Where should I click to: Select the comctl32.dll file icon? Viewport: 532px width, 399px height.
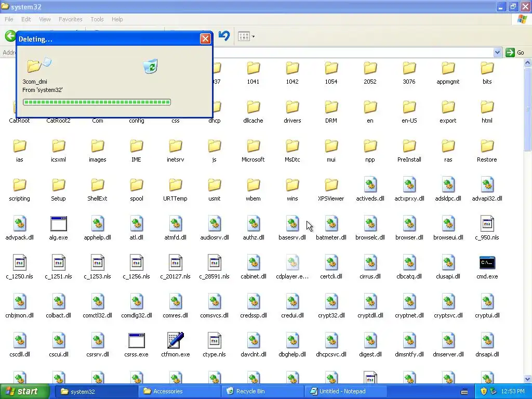click(97, 302)
